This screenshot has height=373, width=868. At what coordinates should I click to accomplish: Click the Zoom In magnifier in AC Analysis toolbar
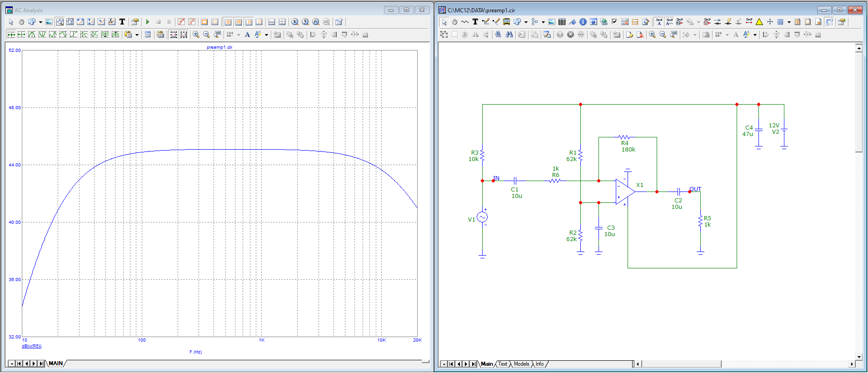[x=196, y=35]
